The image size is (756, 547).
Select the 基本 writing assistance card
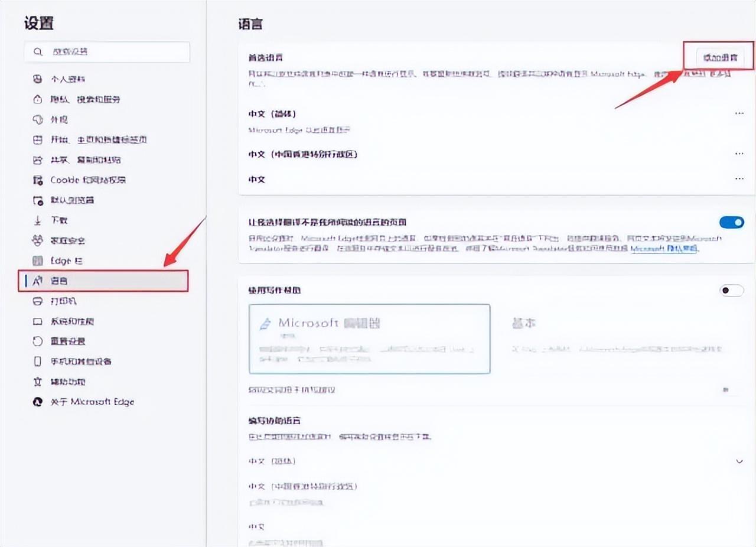click(x=620, y=339)
